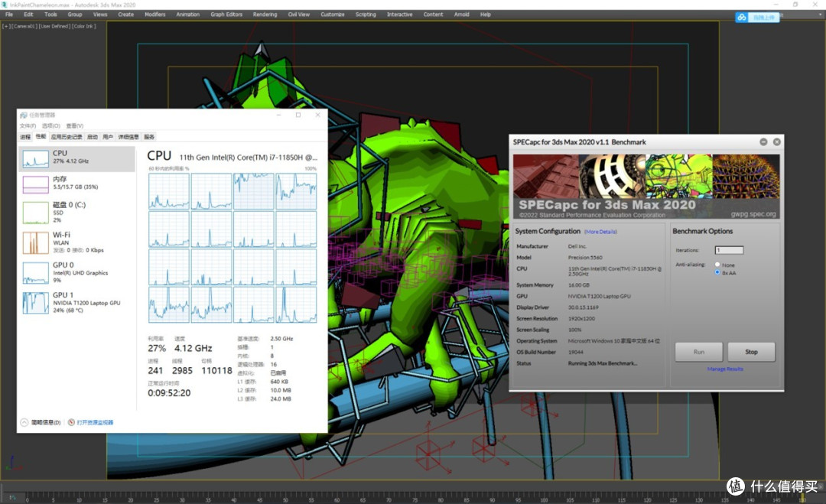The height and width of the screenshot is (504, 826).
Task: Switch to the 详细信息 tab
Action: point(128,137)
